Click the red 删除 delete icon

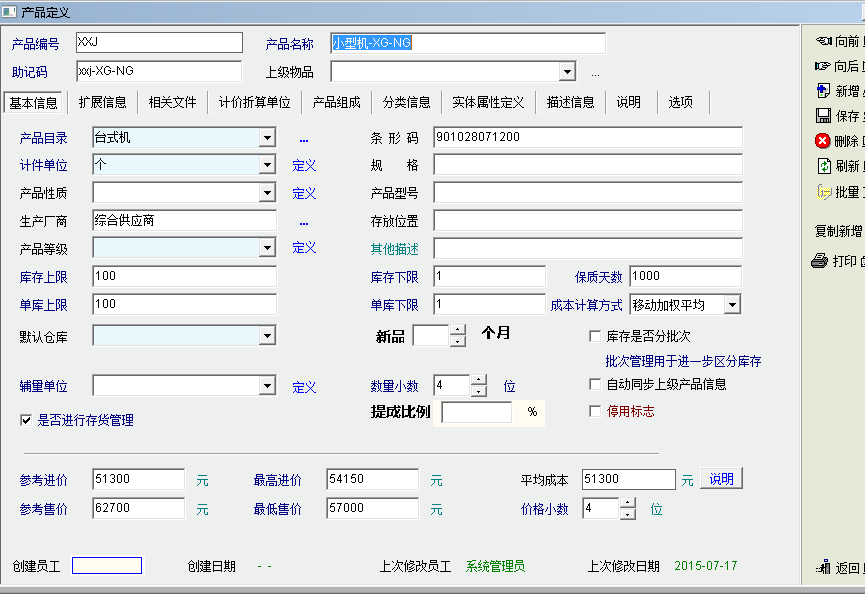pyautogui.click(x=823, y=141)
